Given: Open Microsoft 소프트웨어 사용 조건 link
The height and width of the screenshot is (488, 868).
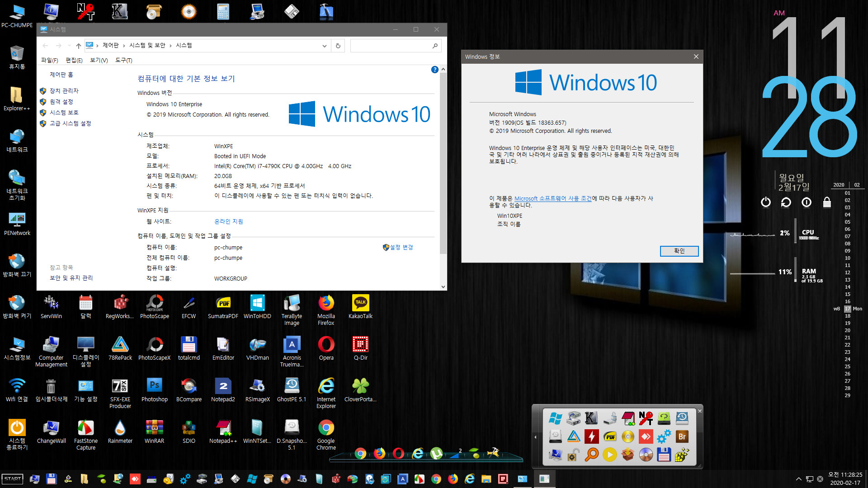Looking at the screenshot, I should pyautogui.click(x=553, y=198).
